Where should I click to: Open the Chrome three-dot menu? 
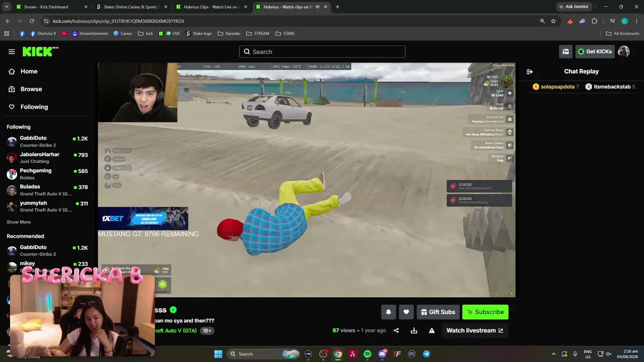(x=636, y=21)
